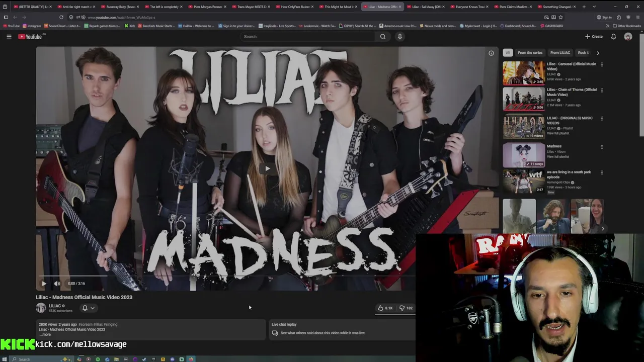The image size is (644, 362).
Task: Click the browser Sign in button
Action: click(604, 17)
